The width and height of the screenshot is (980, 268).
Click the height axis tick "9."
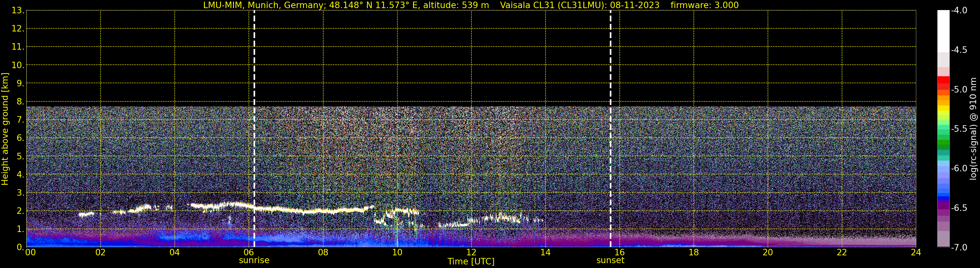tap(20, 83)
